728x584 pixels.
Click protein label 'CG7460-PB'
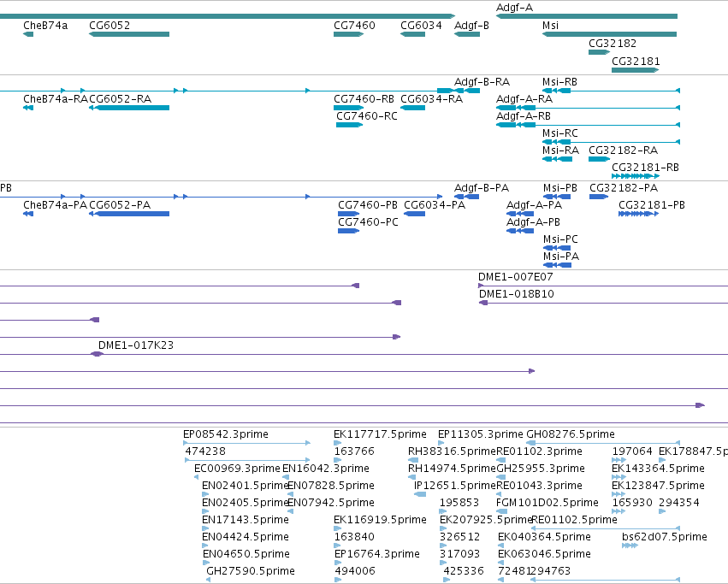tap(368, 205)
